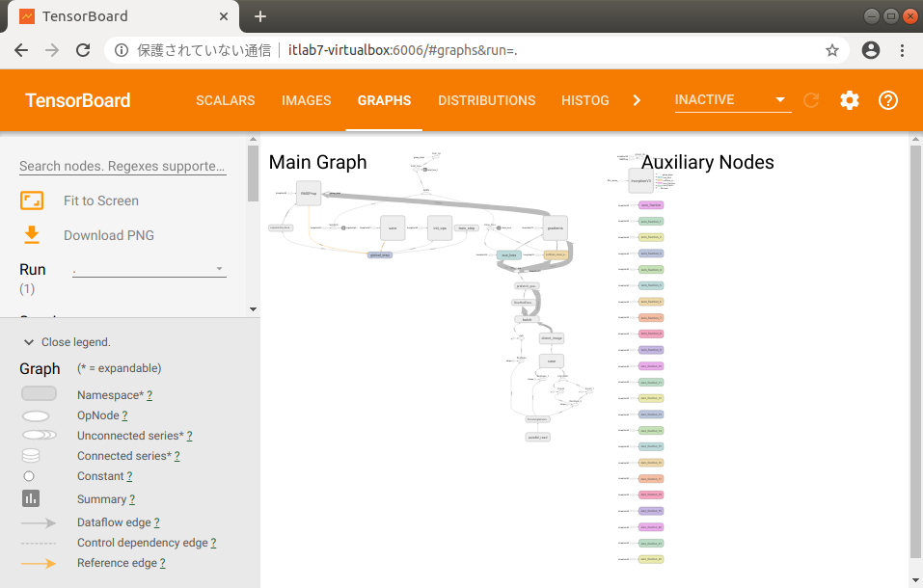
Task: Collapse the legend with Close legend chevron
Action: 28,342
